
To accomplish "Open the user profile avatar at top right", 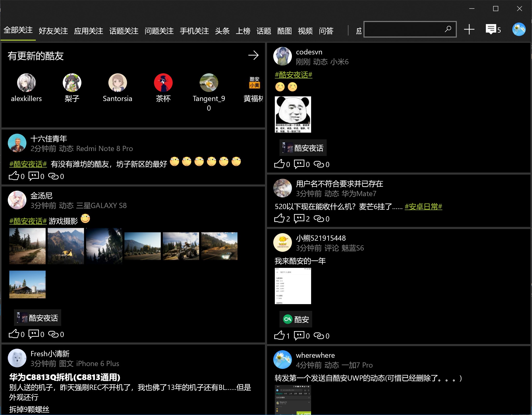I will (x=519, y=29).
